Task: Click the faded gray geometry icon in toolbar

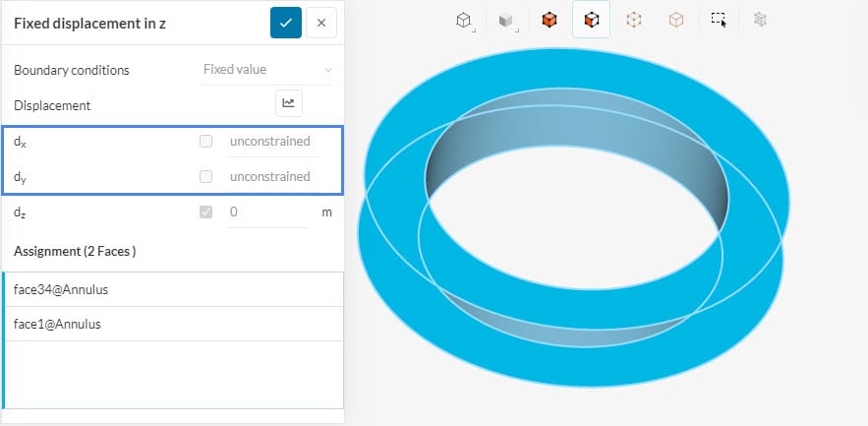Action: click(x=759, y=20)
